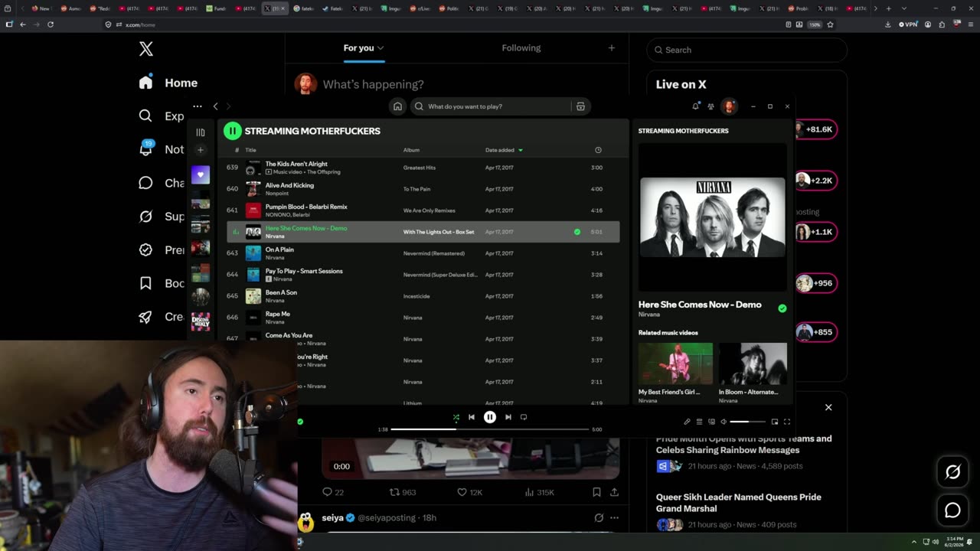Sort playlist by Title column
This screenshot has width=980, height=551.
pyautogui.click(x=250, y=150)
